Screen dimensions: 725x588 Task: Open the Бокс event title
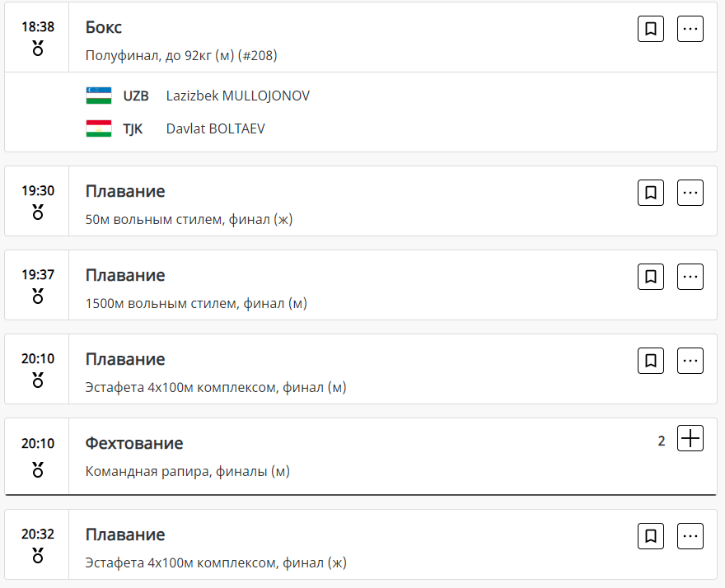click(104, 27)
